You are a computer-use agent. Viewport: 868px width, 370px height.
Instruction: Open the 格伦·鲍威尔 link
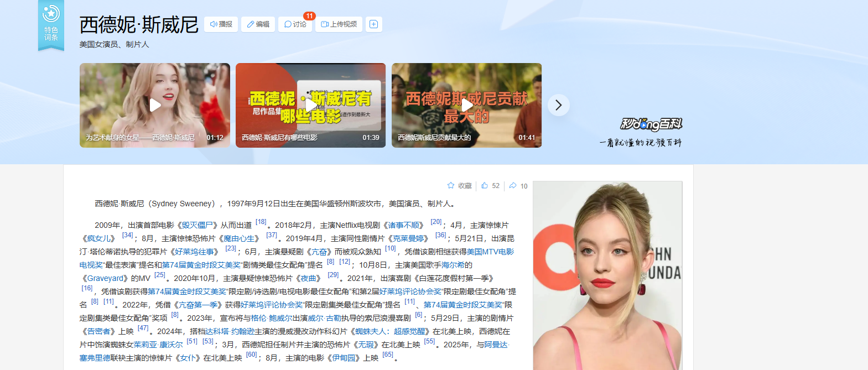click(x=272, y=318)
